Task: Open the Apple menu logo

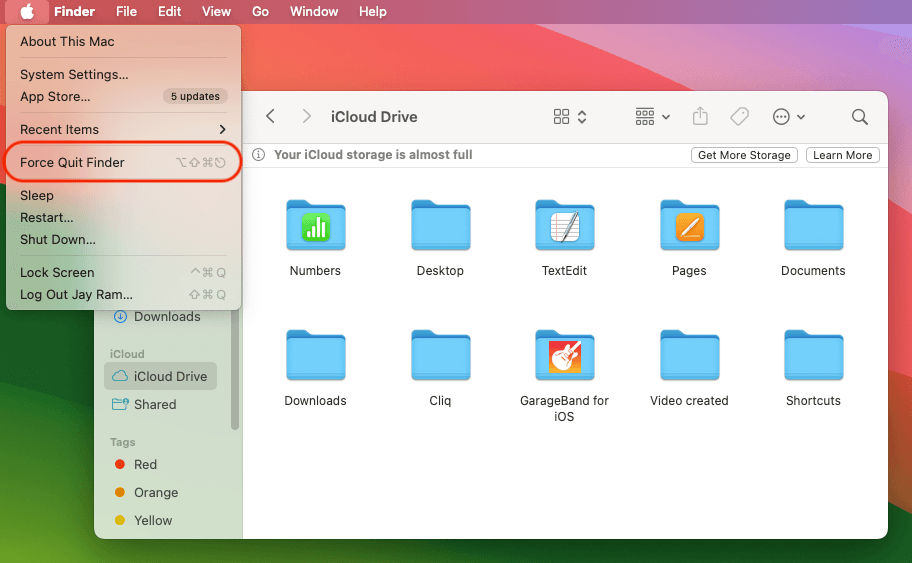Action: (27, 11)
